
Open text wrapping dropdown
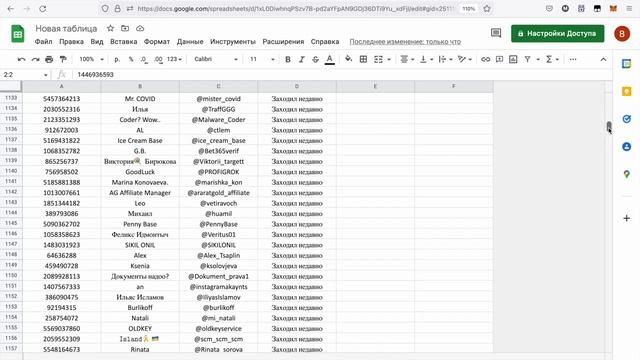445,60
